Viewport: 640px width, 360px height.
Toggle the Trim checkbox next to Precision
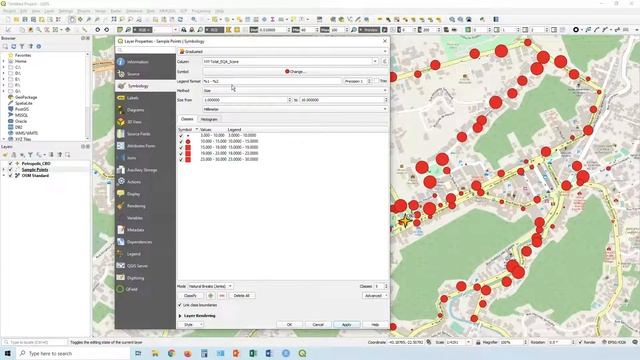click(x=376, y=81)
